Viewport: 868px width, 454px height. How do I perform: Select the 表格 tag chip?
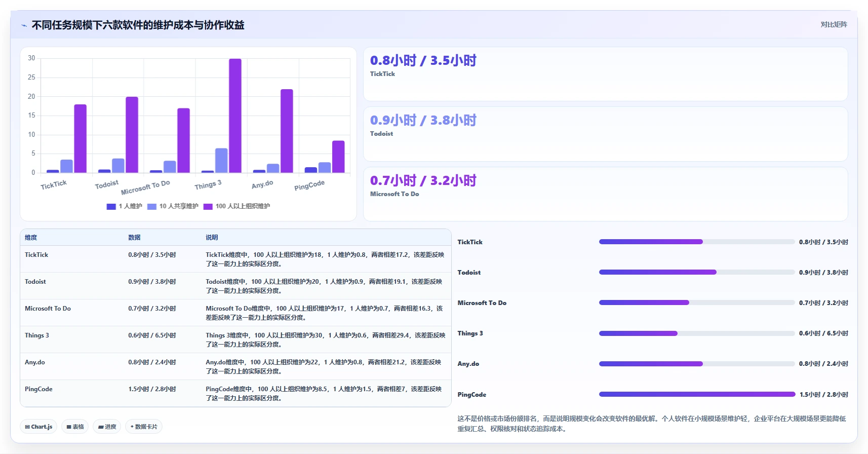[x=75, y=427]
